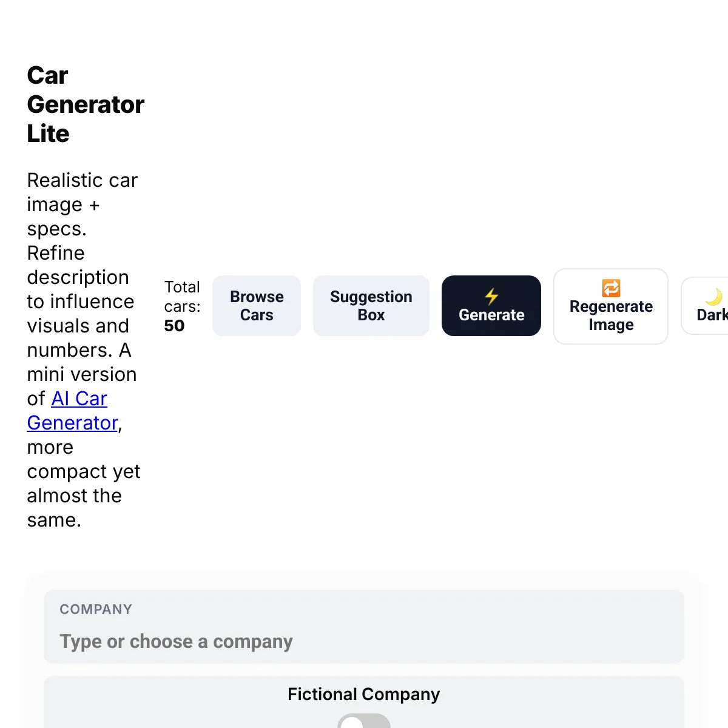Open the Suggestion Box
The height and width of the screenshot is (728, 728).
pos(371,306)
